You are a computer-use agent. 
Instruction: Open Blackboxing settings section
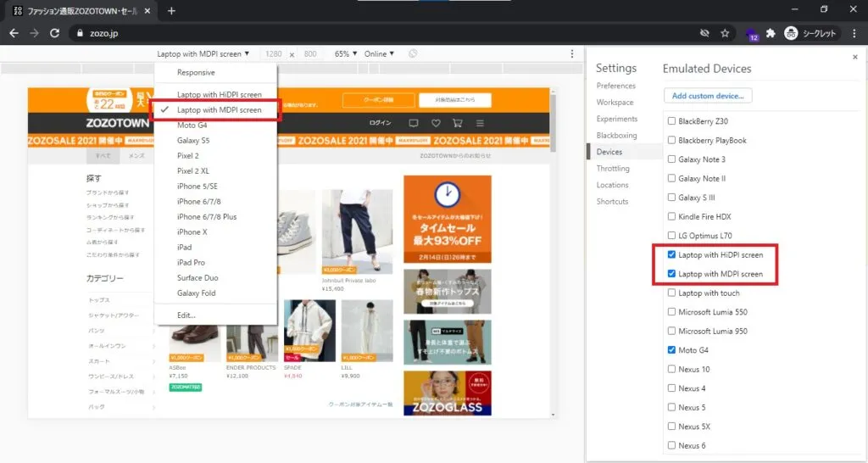click(x=616, y=135)
